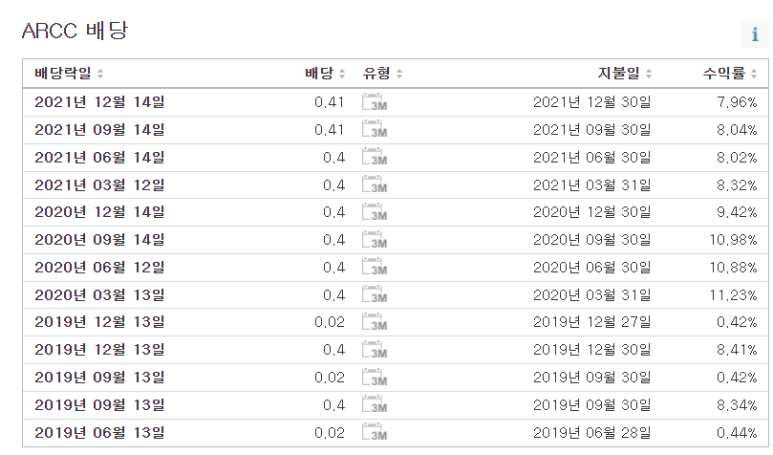Screen dimensions: 773x455
Task: Click the yield value 0.44%
Action: coord(737,432)
